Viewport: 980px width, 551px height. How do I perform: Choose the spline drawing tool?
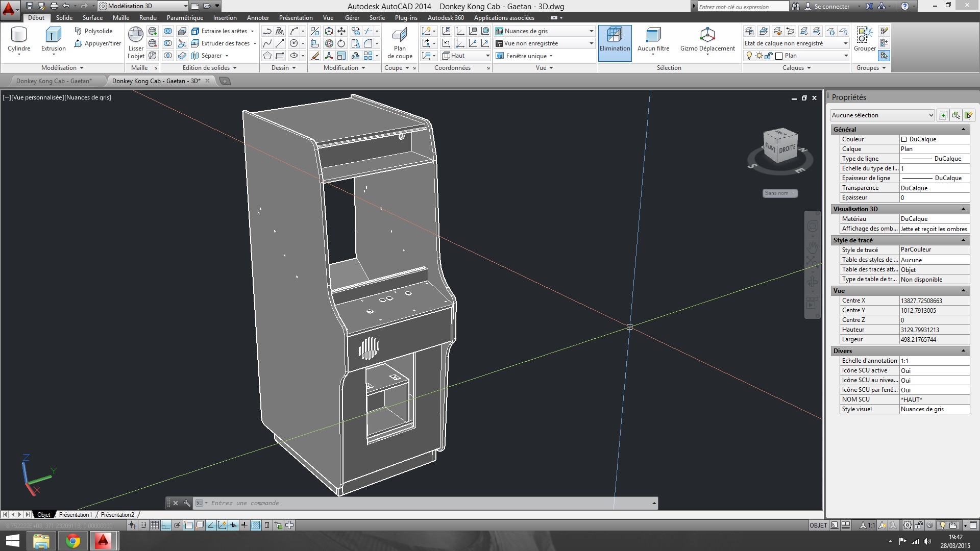[267, 43]
